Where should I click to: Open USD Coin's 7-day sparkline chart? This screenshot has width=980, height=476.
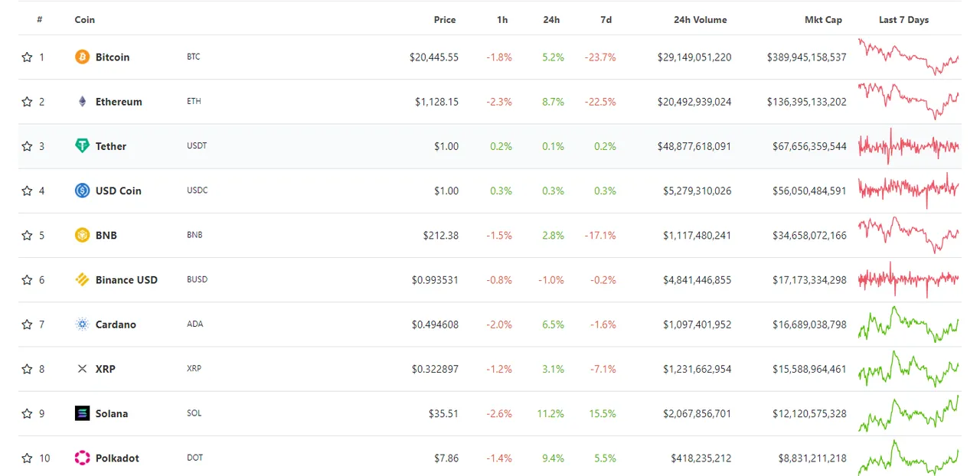909,191
